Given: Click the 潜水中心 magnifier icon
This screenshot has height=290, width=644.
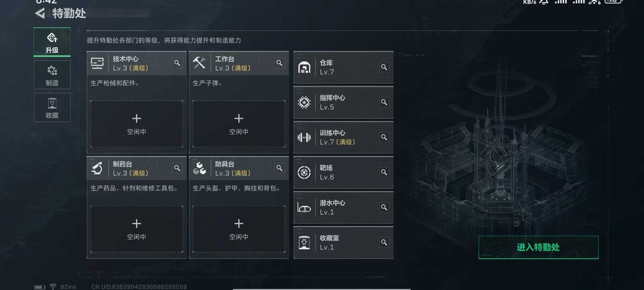Looking at the screenshot, I should [x=384, y=207].
